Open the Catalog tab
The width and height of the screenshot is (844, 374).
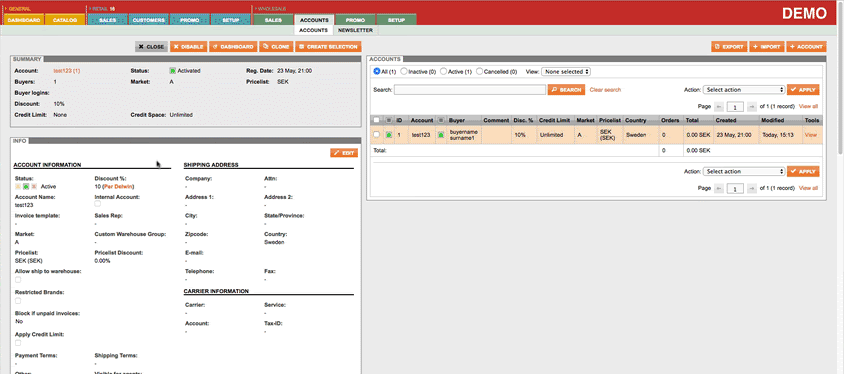click(65, 20)
